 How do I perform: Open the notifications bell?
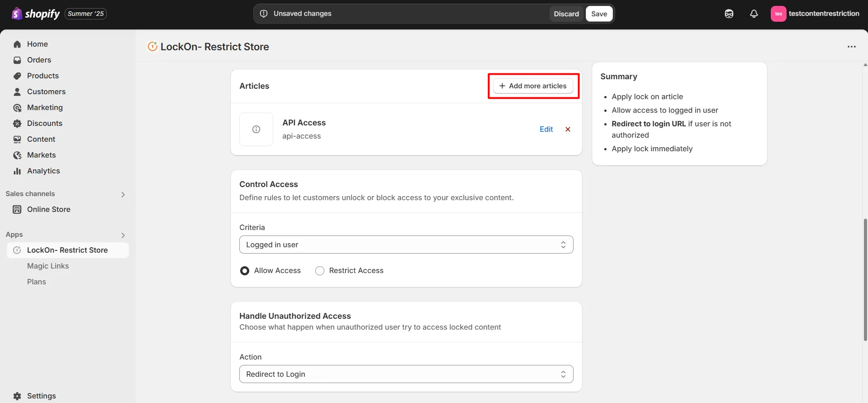pyautogui.click(x=754, y=14)
